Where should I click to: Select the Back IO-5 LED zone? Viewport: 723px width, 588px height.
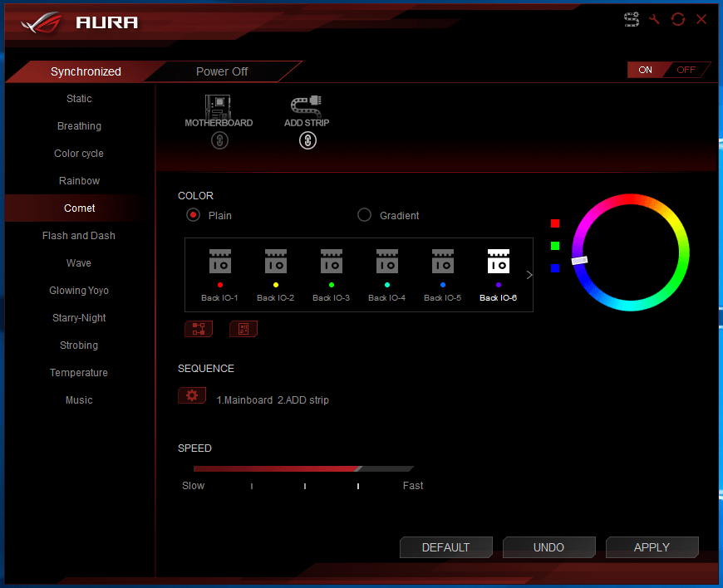click(x=443, y=275)
